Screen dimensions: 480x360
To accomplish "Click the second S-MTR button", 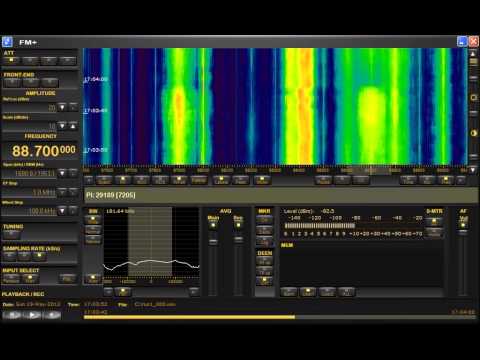I will (434, 232).
